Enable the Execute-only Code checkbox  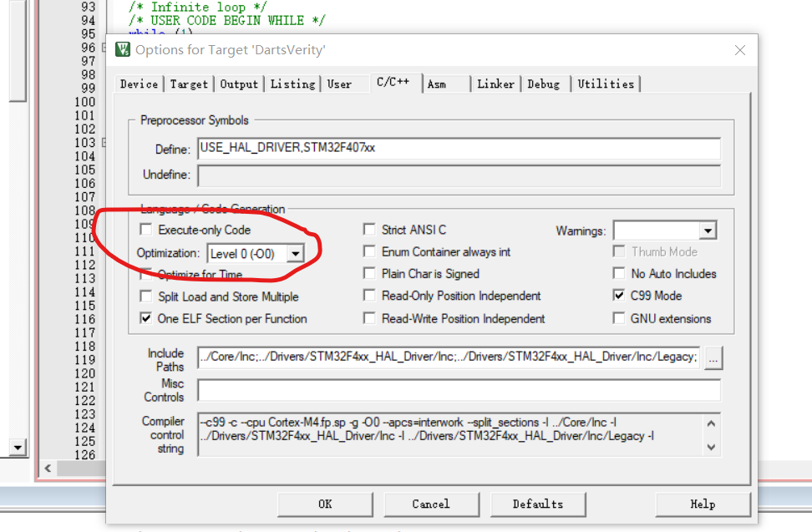coord(146,230)
